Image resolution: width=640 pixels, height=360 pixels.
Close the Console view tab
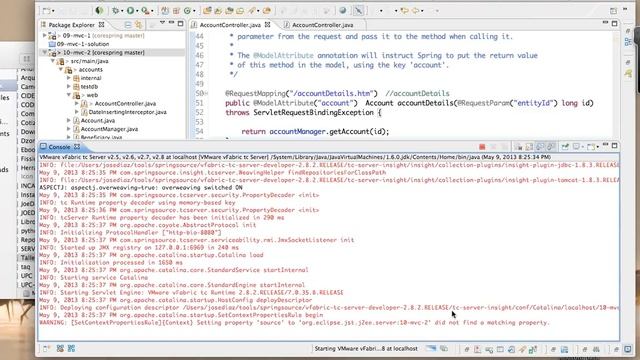[77, 147]
